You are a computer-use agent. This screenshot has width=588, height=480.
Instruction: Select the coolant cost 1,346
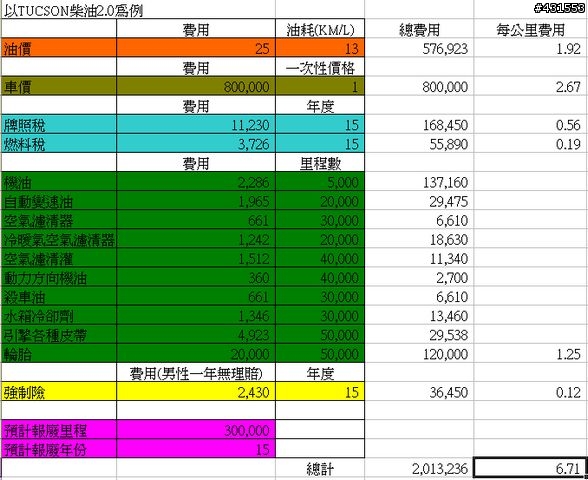point(196,316)
